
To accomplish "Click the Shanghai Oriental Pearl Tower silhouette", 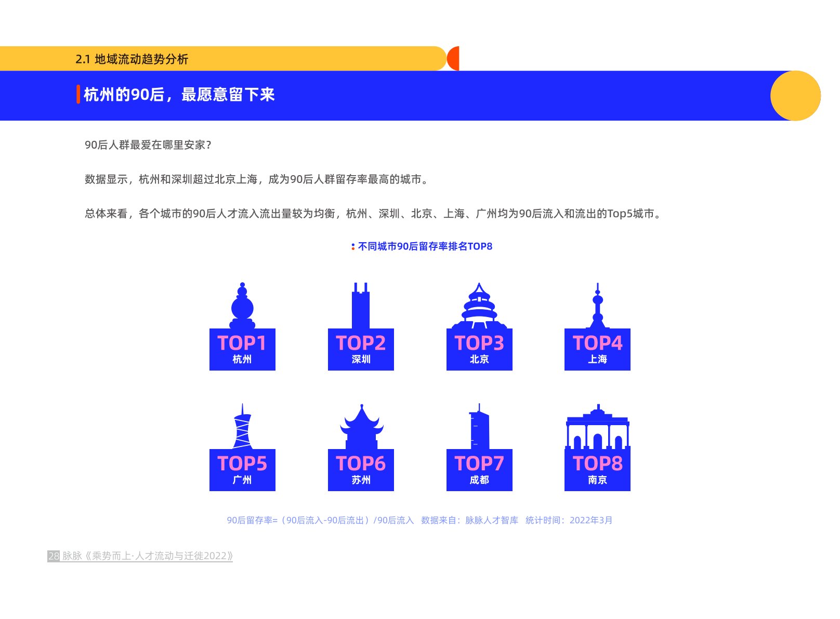I will (598, 306).
